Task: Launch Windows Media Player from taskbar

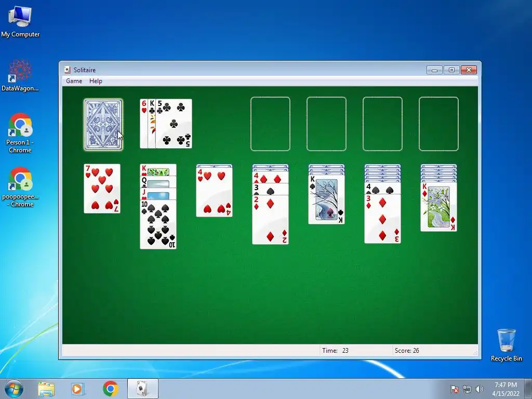Action: 78,389
